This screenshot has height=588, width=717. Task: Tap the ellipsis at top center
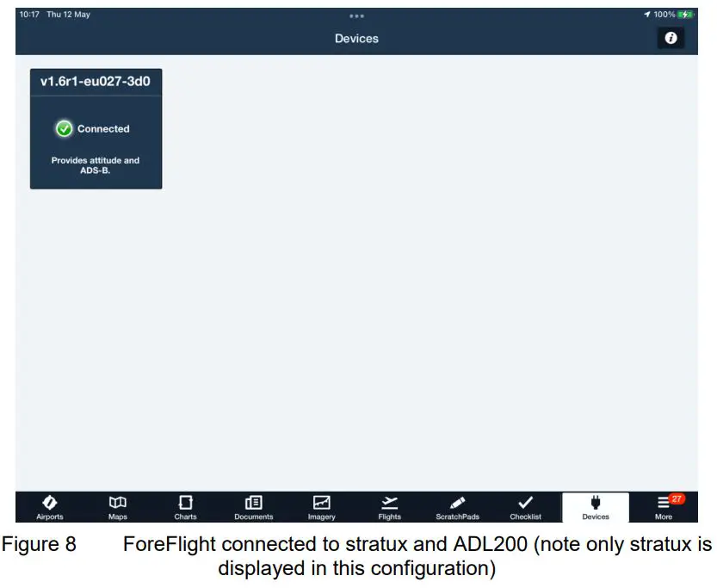[356, 15]
